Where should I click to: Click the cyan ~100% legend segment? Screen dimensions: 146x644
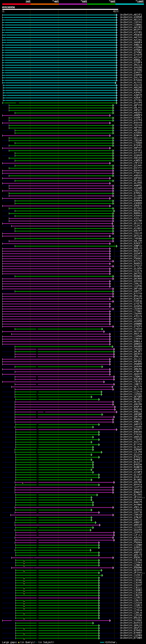130,4
